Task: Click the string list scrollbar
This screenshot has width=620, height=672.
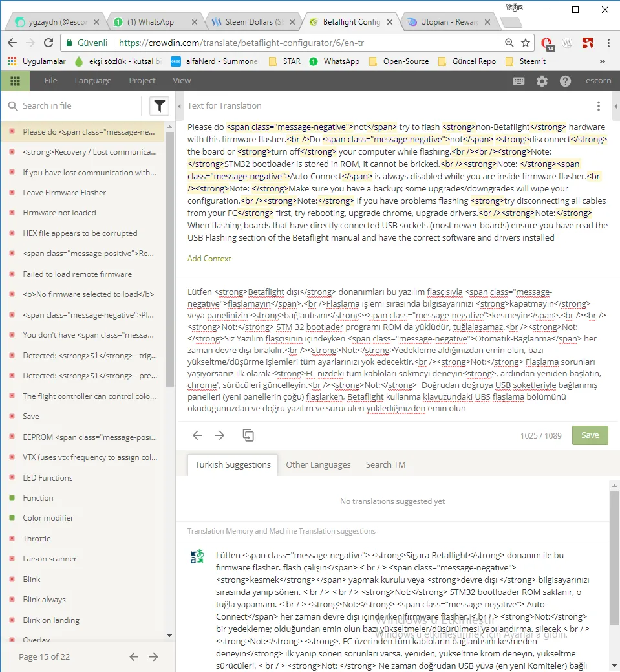Action: (169, 260)
